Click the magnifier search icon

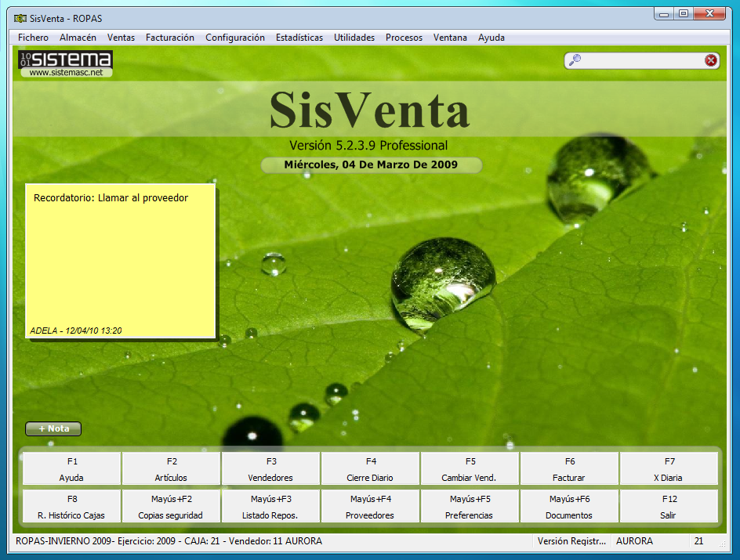tap(575, 60)
